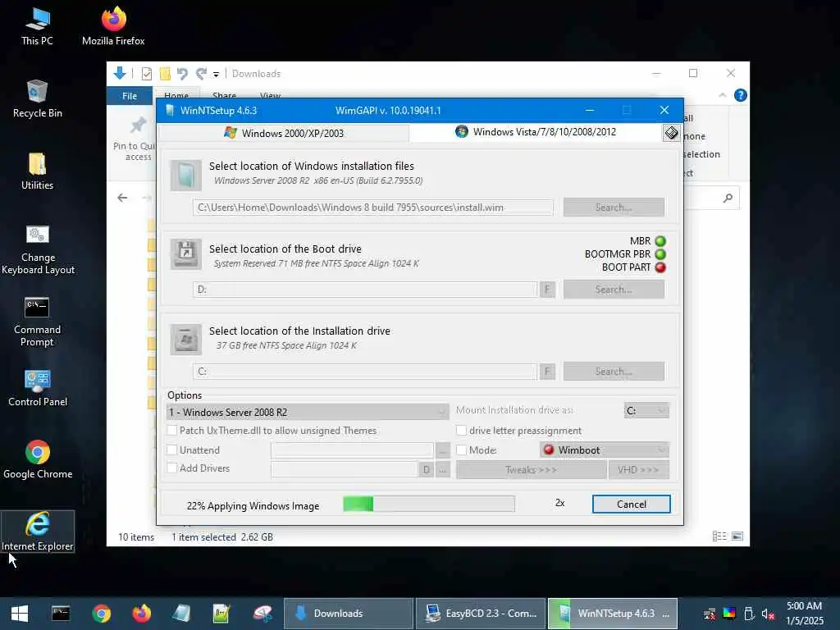Click the Boot drive floppy icon
The image size is (840, 630).
[x=186, y=254]
